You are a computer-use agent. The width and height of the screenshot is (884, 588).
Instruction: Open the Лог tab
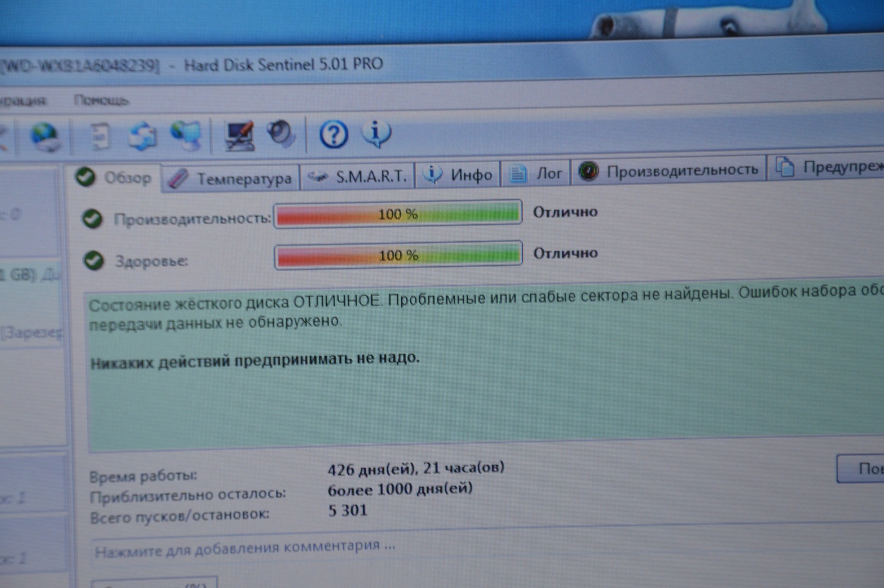coord(536,173)
